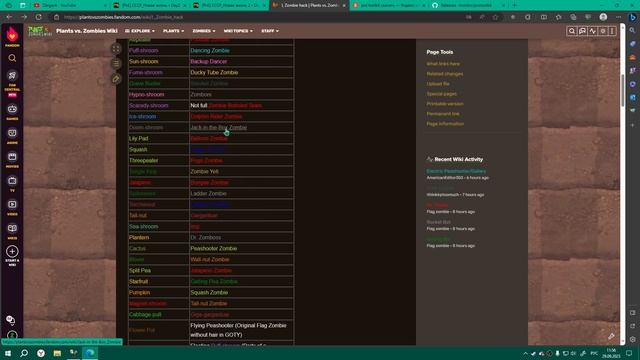This screenshot has width=640, height=360.
Task: Open recent activity icon in wiki header
Action: (x=593, y=31)
